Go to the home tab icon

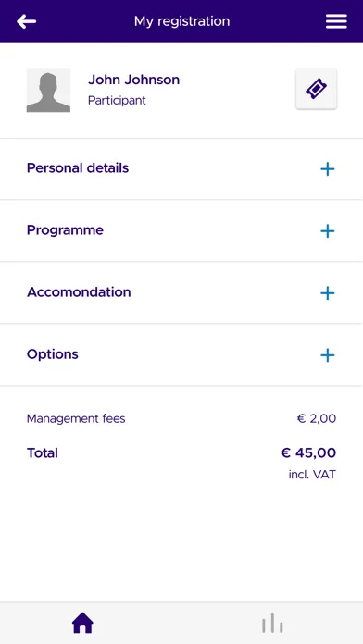coord(82,623)
